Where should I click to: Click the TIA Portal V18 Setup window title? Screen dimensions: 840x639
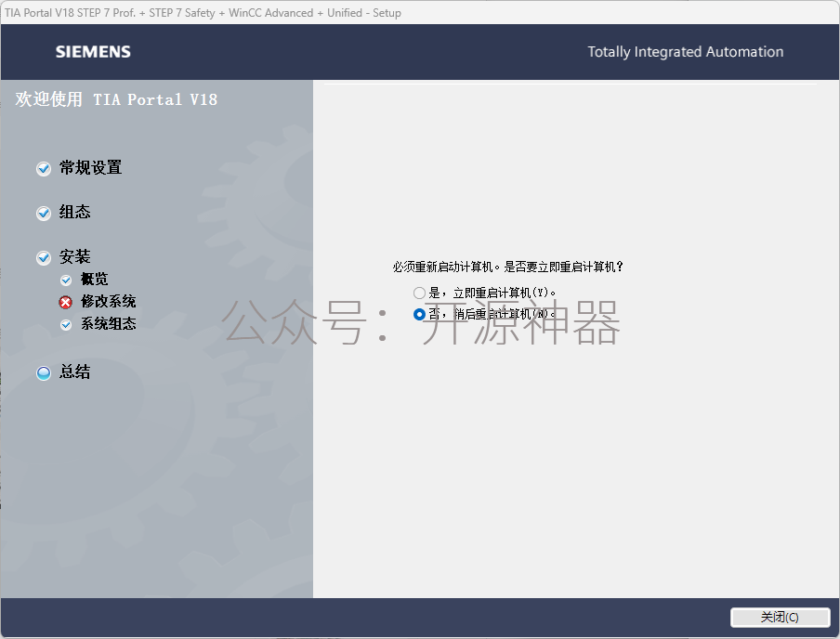point(203,13)
